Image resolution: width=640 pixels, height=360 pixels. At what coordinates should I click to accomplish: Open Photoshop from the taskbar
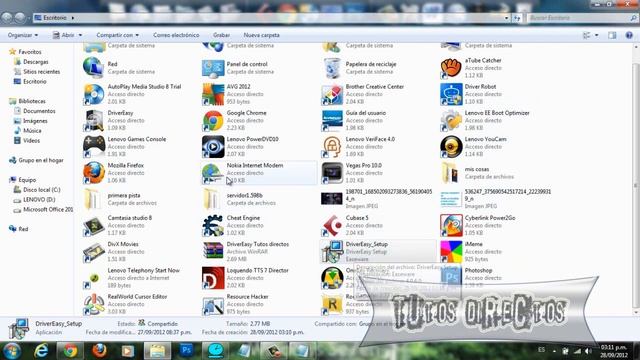(x=186, y=351)
